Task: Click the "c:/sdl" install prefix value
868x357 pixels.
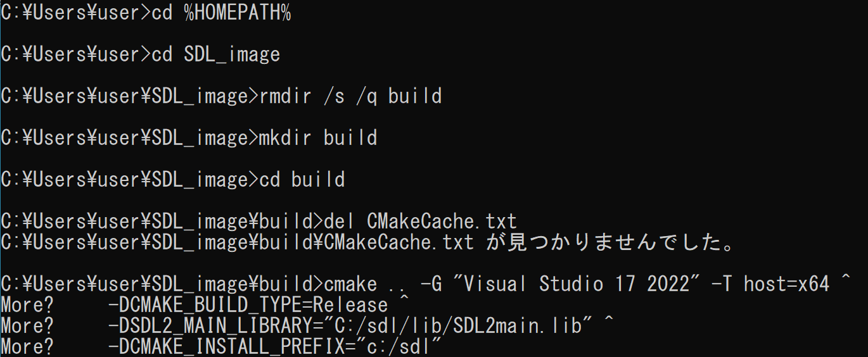Action: [x=399, y=347]
